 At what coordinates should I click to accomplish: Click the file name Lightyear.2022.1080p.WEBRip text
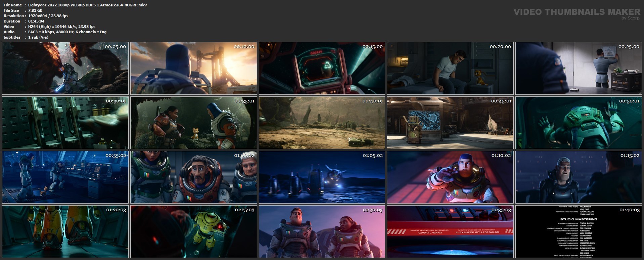tap(87, 5)
